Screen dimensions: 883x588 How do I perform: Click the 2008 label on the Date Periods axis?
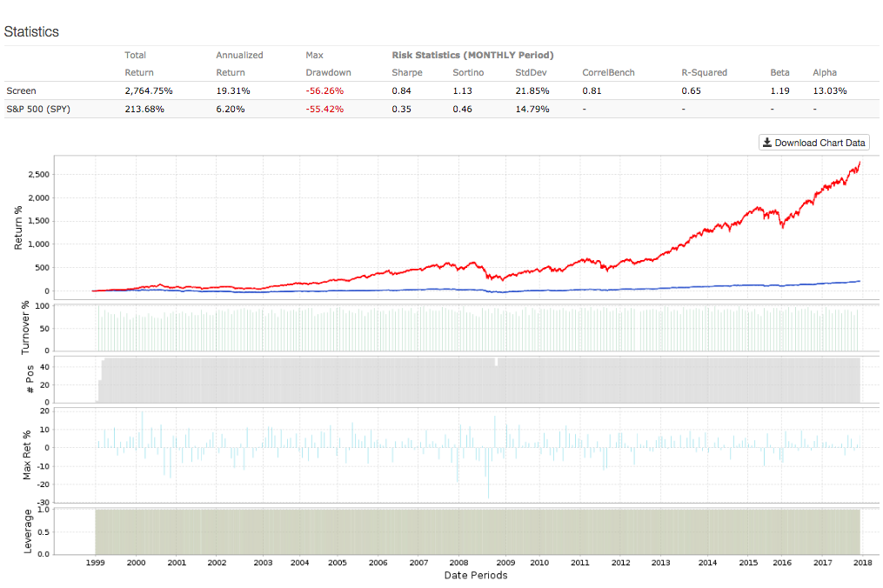pos(458,563)
